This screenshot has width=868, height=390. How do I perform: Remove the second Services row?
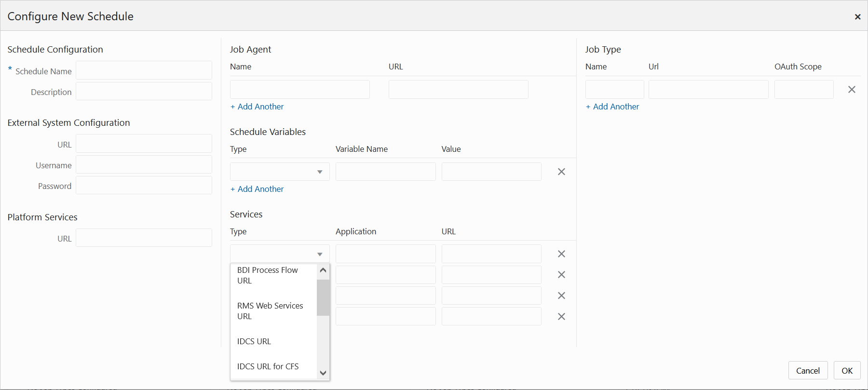point(561,275)
